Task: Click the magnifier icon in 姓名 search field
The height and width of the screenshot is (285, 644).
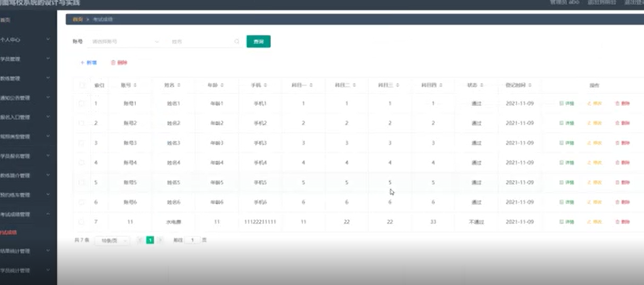Action: click(237, 41)
